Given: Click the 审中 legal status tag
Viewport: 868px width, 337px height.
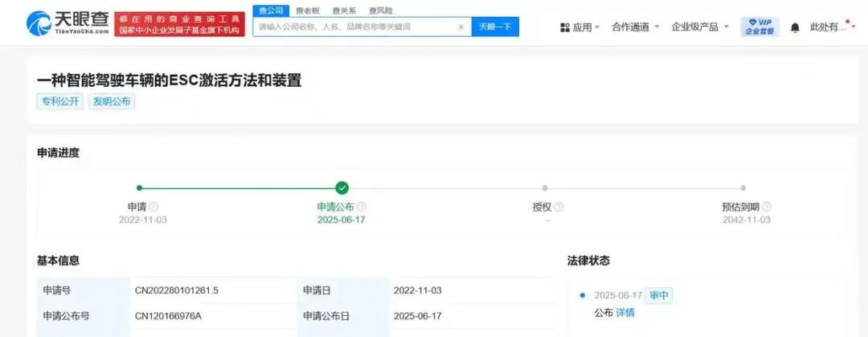Looking at the screenshot, I should [659, 295].
